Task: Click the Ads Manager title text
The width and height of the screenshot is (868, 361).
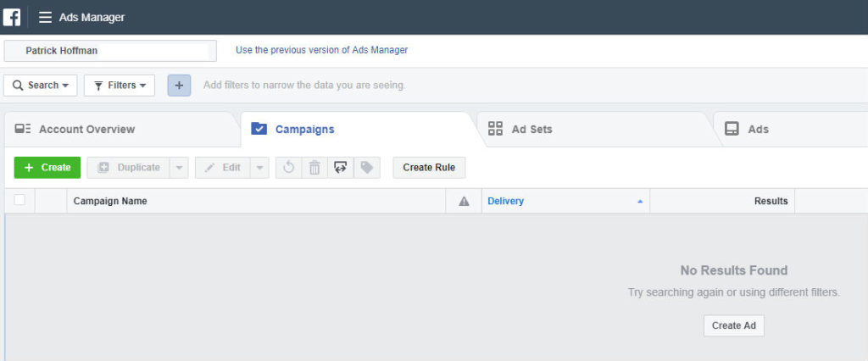Action: pos(92,17)
